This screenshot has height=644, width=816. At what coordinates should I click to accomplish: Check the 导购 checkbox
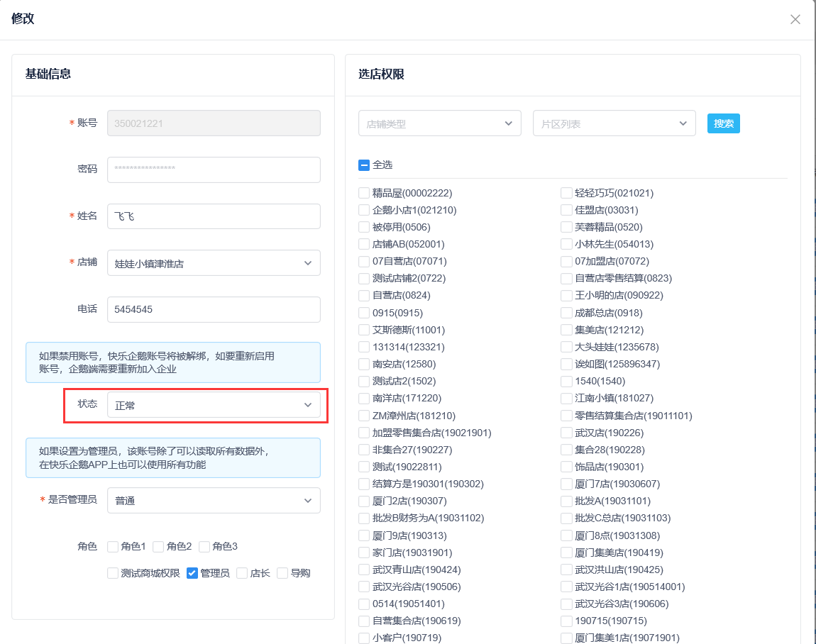click(282, 573)
